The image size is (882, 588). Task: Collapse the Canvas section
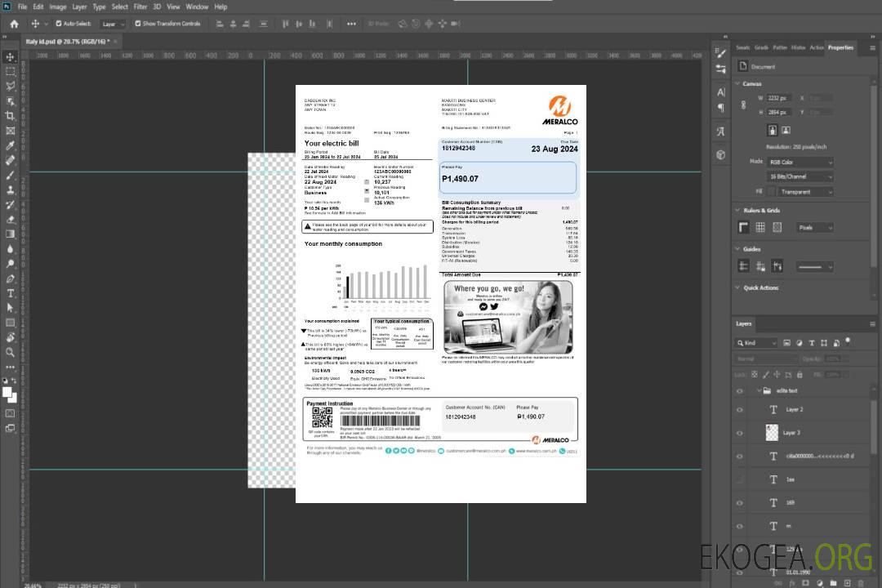[738, 84]
